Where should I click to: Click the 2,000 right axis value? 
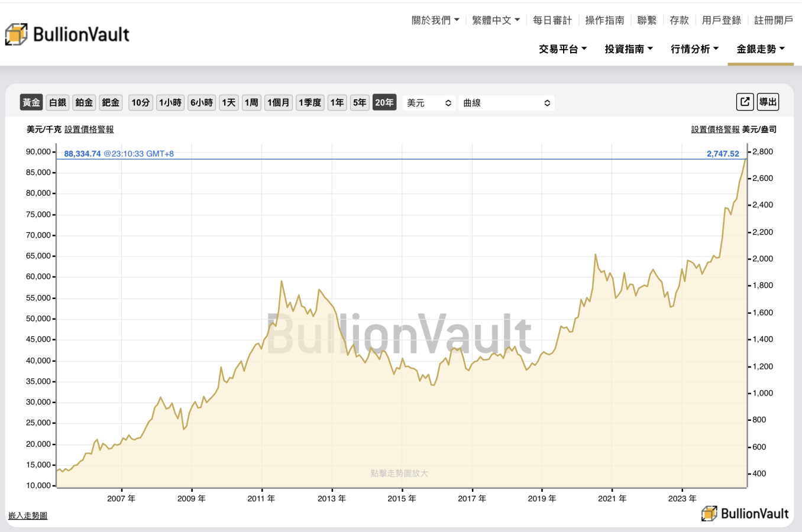click(x=763, y=259)
